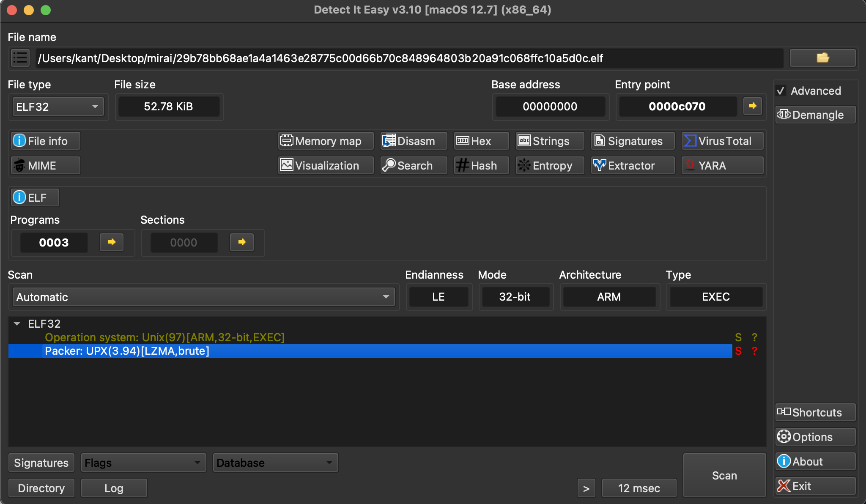Screen dimensions: 866x504
Task: Start the Scan button
Action: point(724,475)
